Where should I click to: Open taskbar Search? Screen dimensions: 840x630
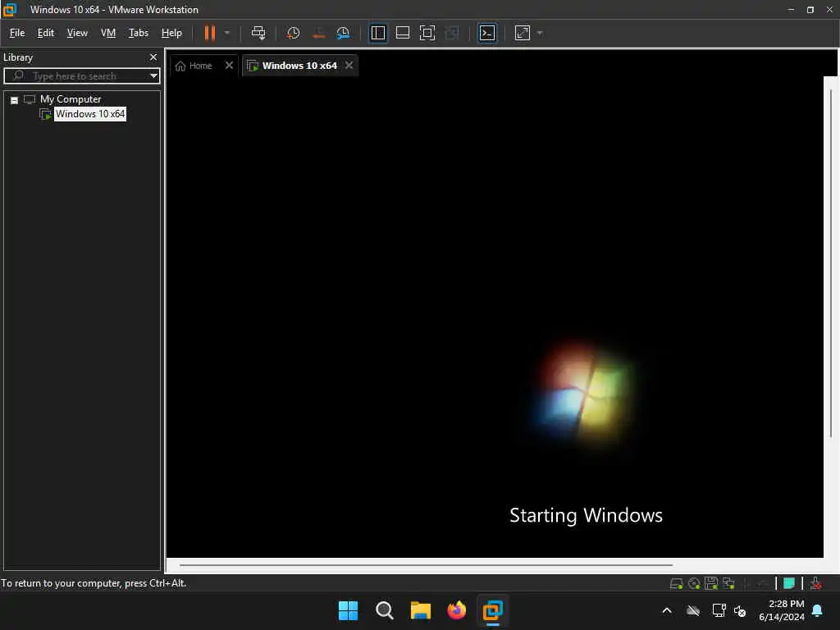click(x=385, y=610)
